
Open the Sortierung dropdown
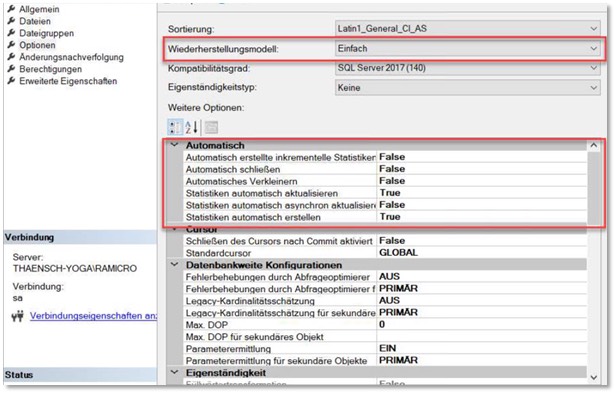point(468,28)
